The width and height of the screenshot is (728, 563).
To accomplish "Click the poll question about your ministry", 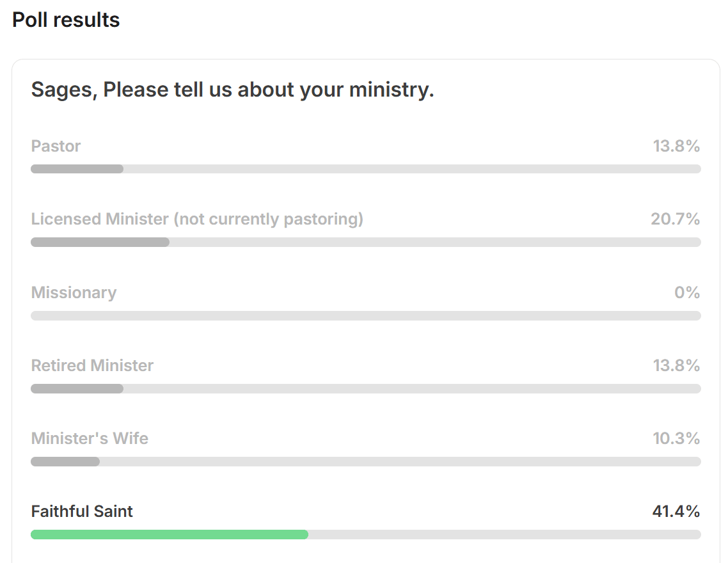I will (x=233, y=90).
